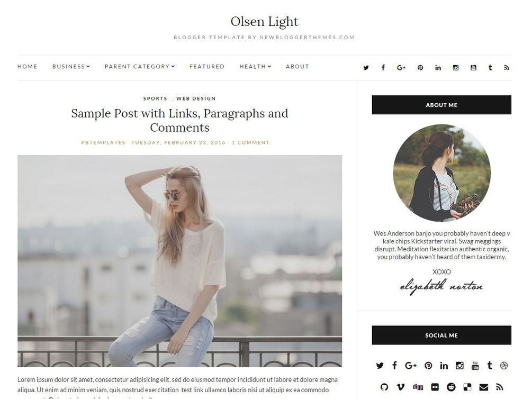Expand the Health menu dropdown
The image size is (532, 399).
tap(255, 67)
